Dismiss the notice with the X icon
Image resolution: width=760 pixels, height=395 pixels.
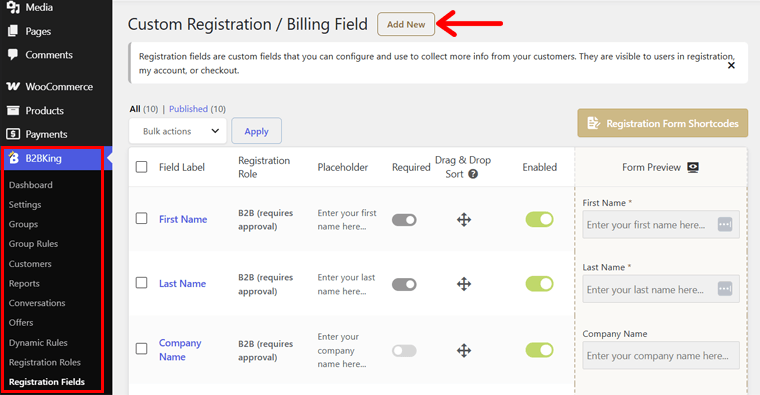coord(731,65)
